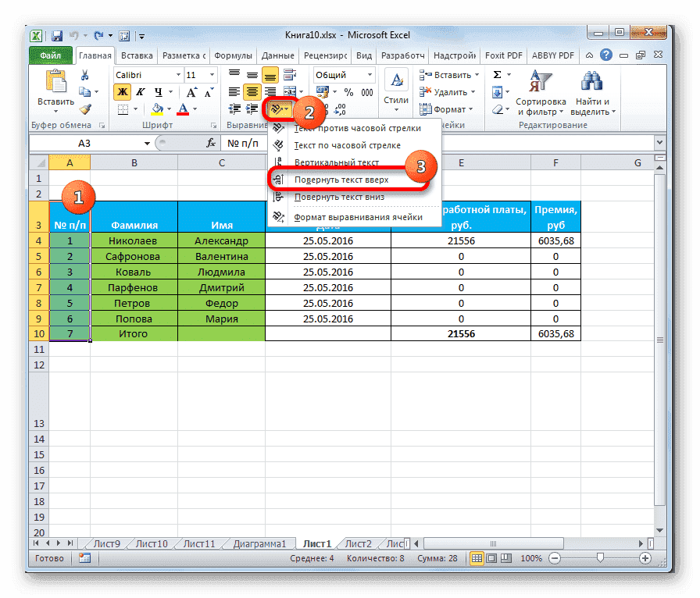The width and height of the screenshot is (700, 598).
Task: Open the Format Painter icon
Action: [x=85, y=109]
